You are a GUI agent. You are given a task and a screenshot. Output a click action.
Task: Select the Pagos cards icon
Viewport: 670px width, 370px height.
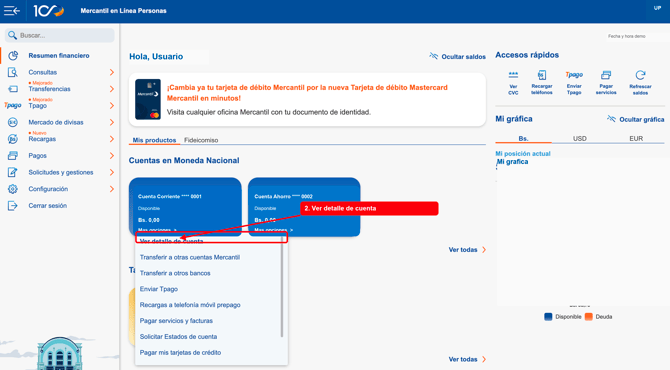click(x=13, y=156)
